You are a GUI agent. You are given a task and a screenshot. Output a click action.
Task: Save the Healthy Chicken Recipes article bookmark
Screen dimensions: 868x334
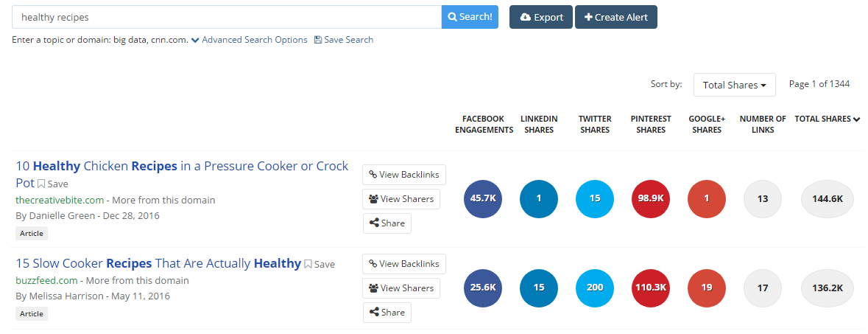[x=53, y=184]
